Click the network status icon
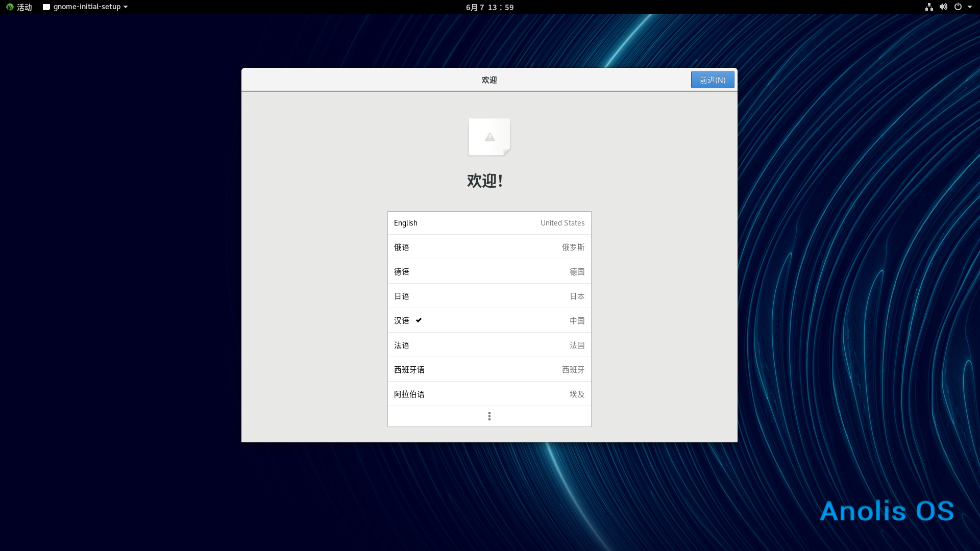The height and width of the screenshot is (551, 980). pyautogui.click(x=929, y=7)
